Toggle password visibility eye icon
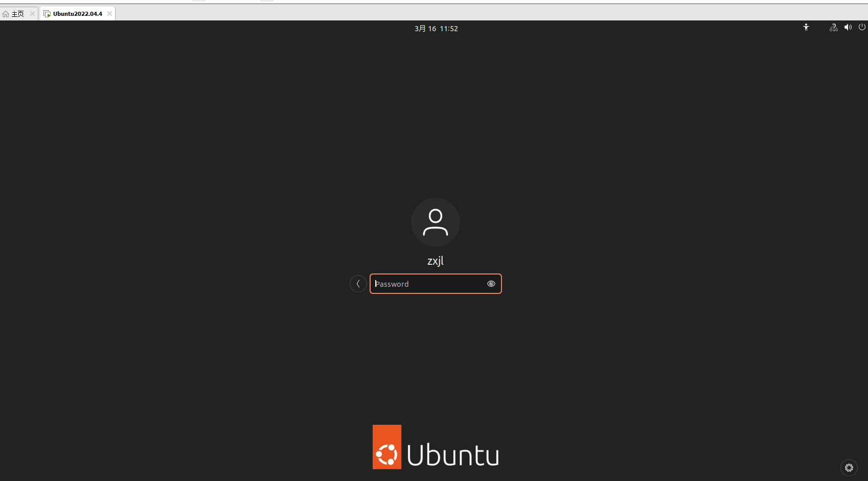The width and height of the screenshot is (868, 481). tap(491, 284)
